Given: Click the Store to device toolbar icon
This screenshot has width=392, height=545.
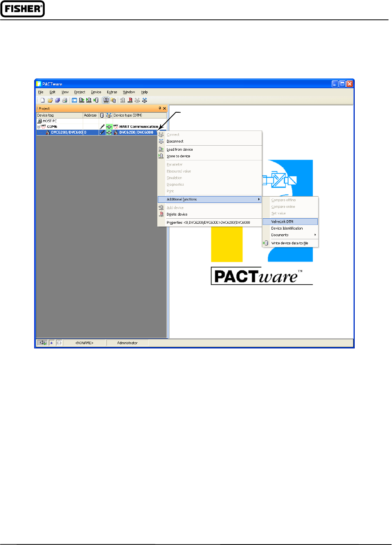Looking at the screenshot, I should pos(89,100).
